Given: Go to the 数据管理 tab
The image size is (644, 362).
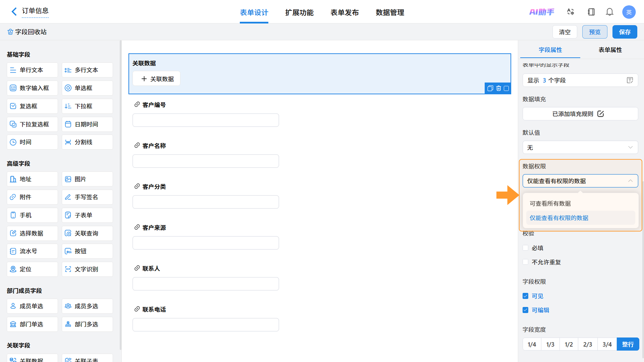Looking at the screenshot, I should click(x=390, y=12).
